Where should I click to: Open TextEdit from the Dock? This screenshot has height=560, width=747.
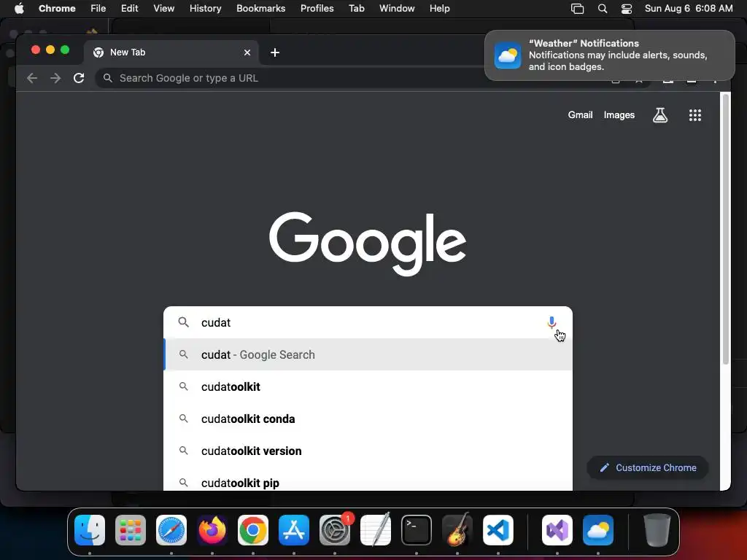click(376, 530)
